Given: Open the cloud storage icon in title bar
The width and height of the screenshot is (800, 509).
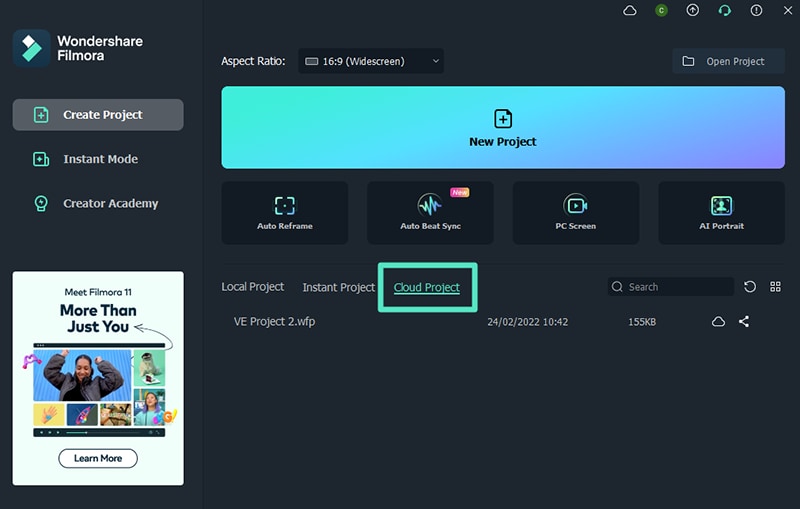Looking at the screenshot, I should 630,11.
